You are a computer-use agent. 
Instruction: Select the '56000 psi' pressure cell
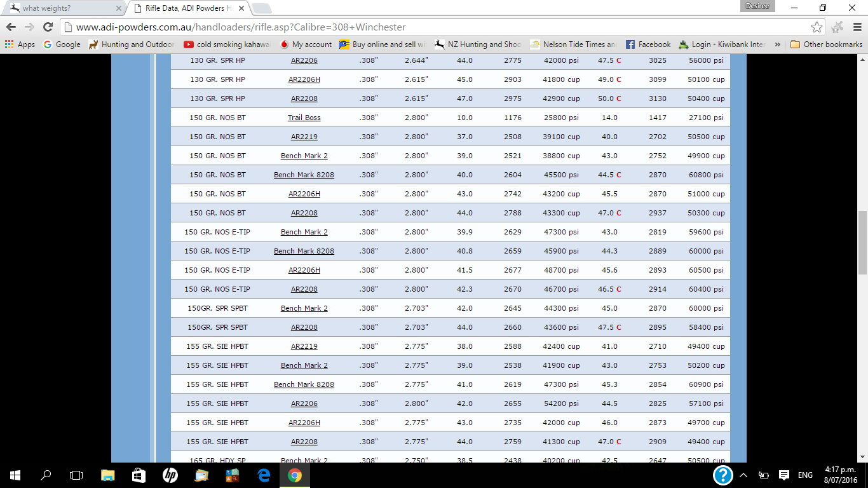[x=706, y=60]
